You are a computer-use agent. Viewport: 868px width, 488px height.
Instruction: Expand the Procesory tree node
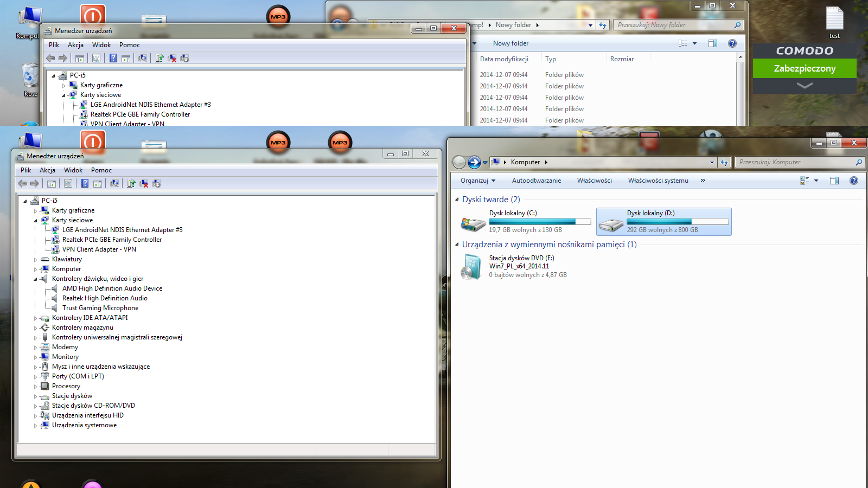pyautogui.click(x=36, y=387)
